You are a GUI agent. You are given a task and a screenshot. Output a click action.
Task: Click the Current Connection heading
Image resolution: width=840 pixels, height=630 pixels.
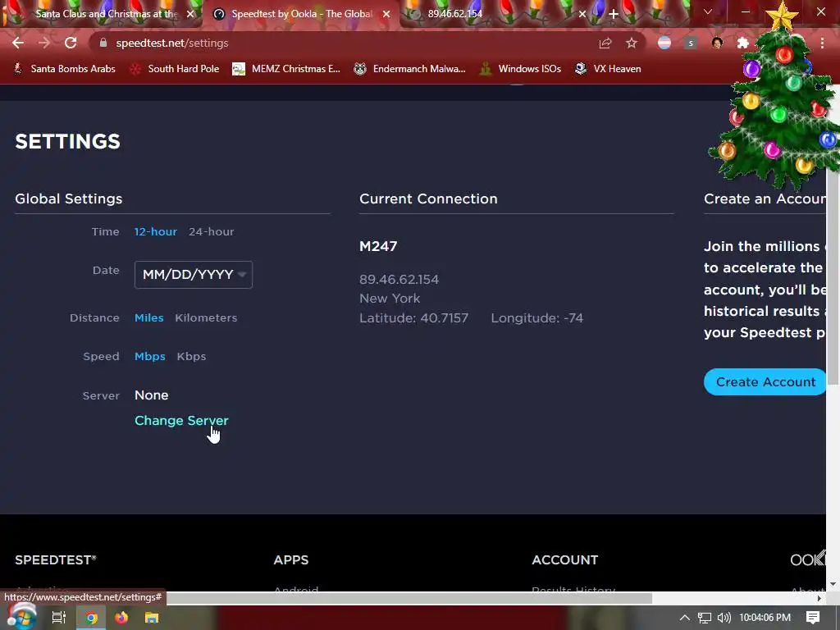[x=428, y=199]
